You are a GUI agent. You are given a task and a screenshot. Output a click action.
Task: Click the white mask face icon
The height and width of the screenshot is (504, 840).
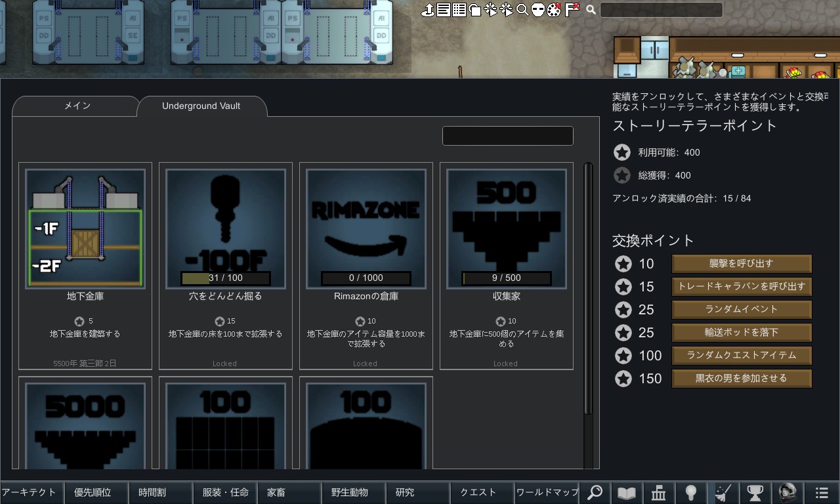point(538,10)
